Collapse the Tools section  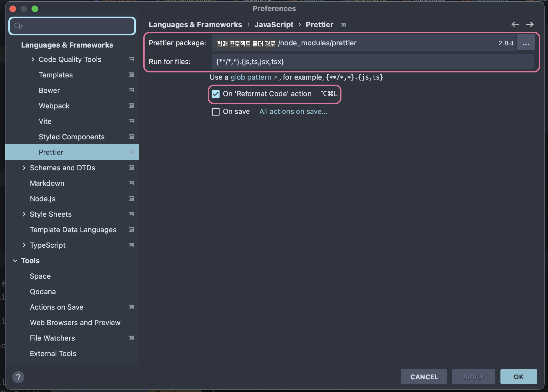15,261
